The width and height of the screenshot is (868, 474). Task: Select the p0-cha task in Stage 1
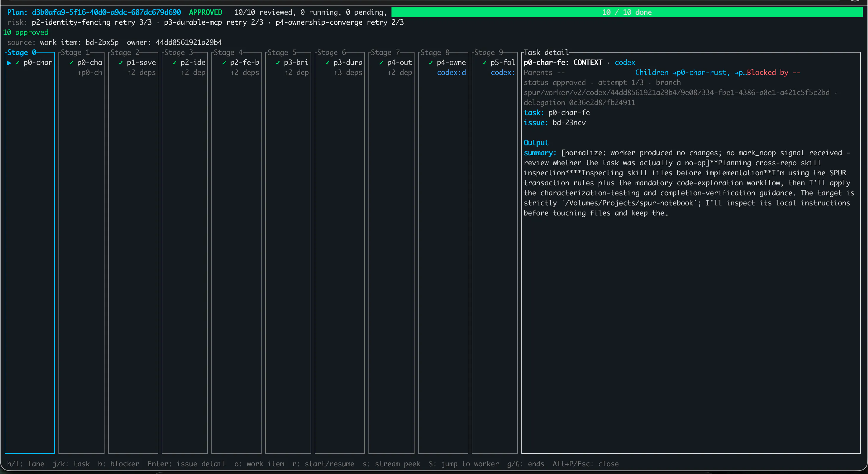point(90,63)
